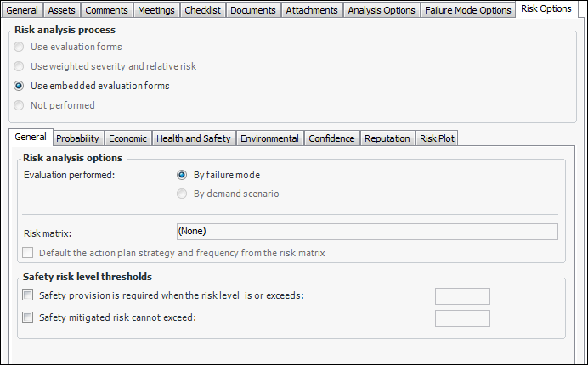Image resolution: width=588 pixels, height=365 pixels.
Task: Choose By failure mode evaluation
Action: [182, 175]
